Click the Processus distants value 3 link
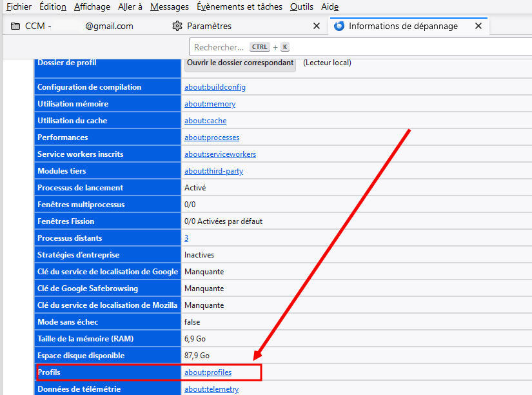The height and width of the screenshot is (395, 532). pyautogui.click(x=186, y=238)
